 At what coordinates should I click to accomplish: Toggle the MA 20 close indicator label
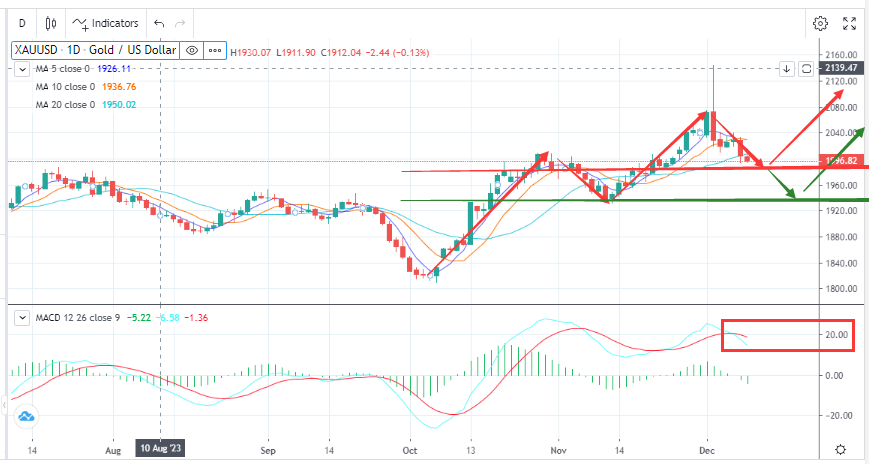click(x=64, y=104)
